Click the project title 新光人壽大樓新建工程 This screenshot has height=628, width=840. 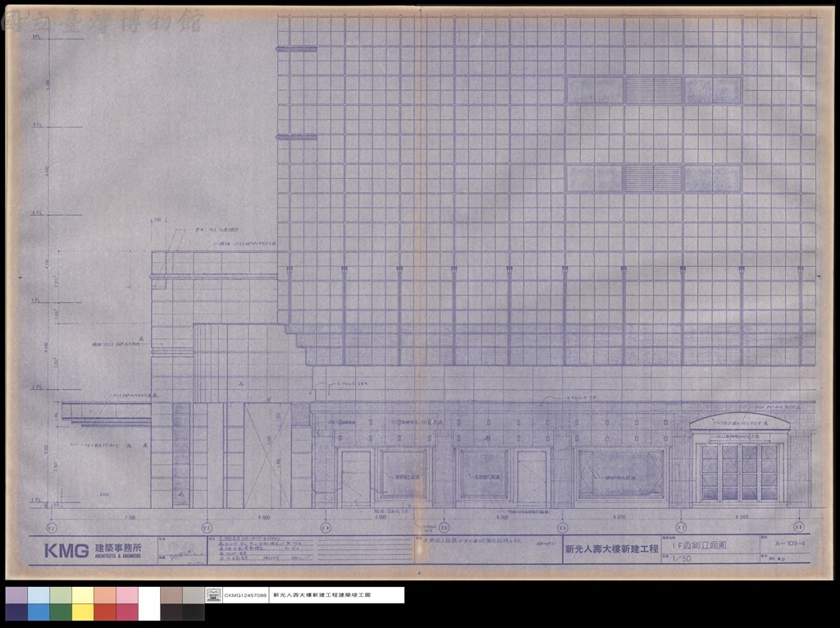click(612, 548)
